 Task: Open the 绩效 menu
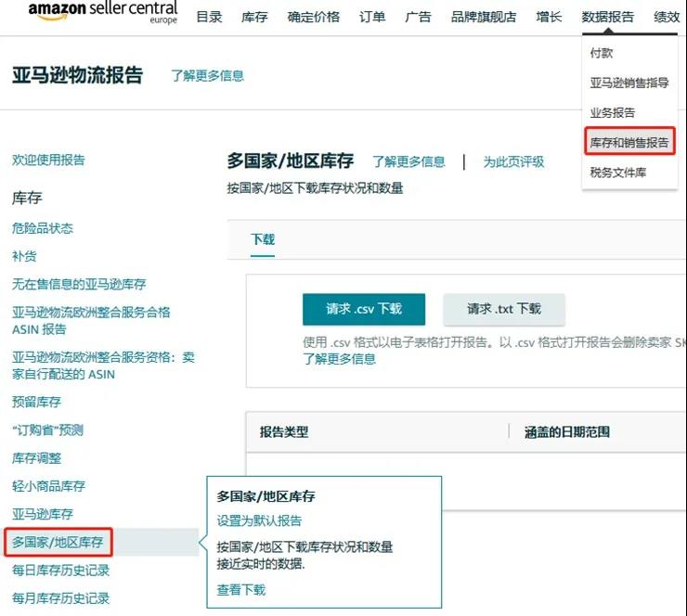point(667,17)
